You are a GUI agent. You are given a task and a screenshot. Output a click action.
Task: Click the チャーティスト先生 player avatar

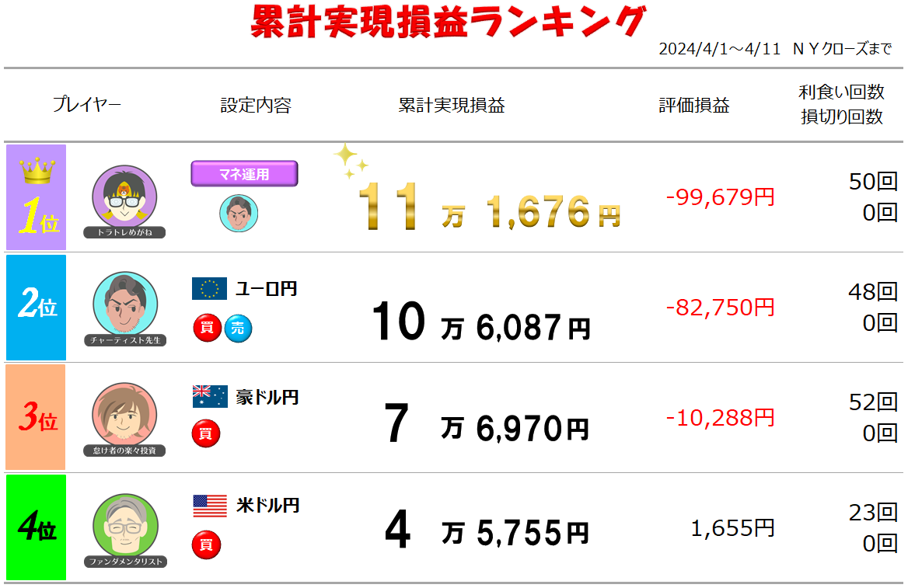click(124, 304)
